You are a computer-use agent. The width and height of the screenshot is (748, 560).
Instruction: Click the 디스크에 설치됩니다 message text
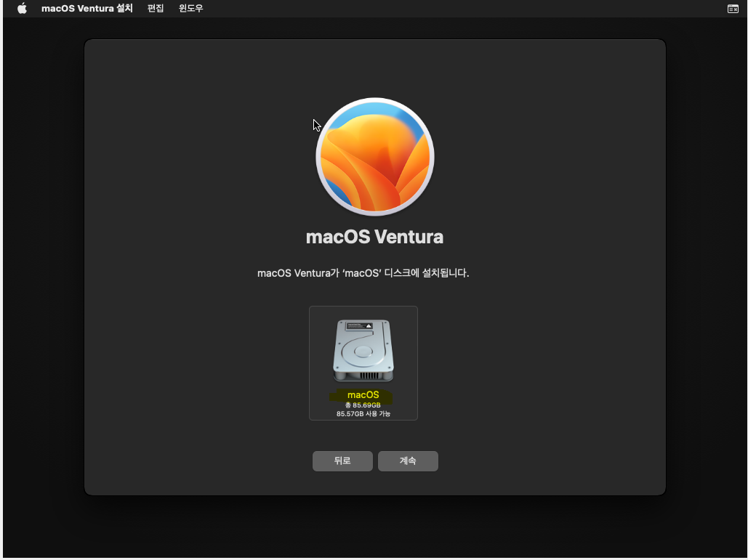point(363,273)
